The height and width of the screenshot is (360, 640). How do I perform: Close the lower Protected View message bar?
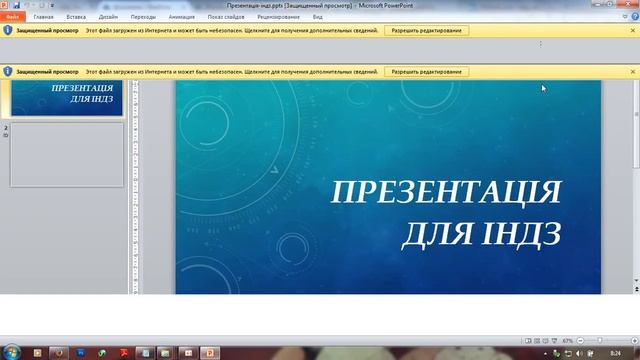[x=633, y=72]
